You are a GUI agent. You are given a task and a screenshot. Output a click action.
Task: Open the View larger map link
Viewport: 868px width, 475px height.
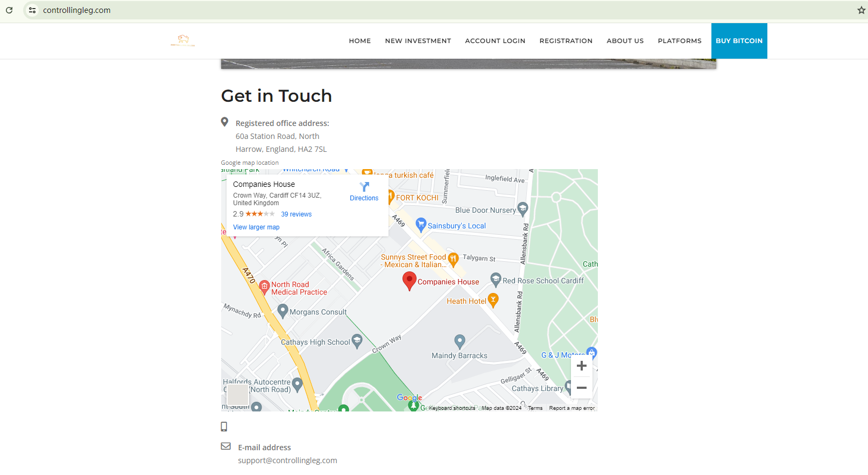coord(256,227)
